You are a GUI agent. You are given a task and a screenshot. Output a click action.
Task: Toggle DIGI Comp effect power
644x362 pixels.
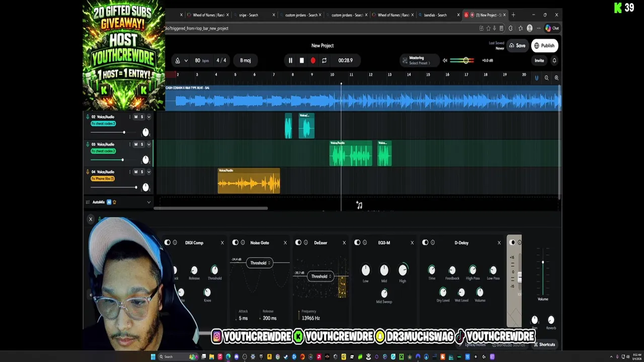click(x=168, y=243)
